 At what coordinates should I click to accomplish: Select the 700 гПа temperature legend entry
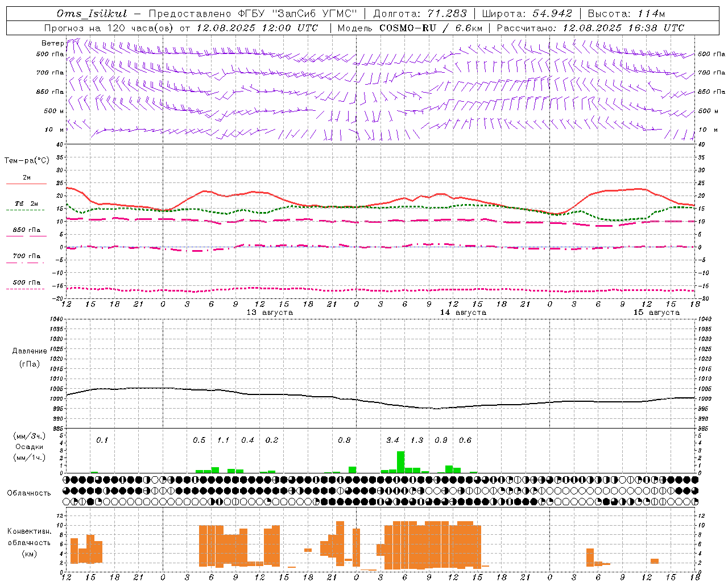coord(26,256)
